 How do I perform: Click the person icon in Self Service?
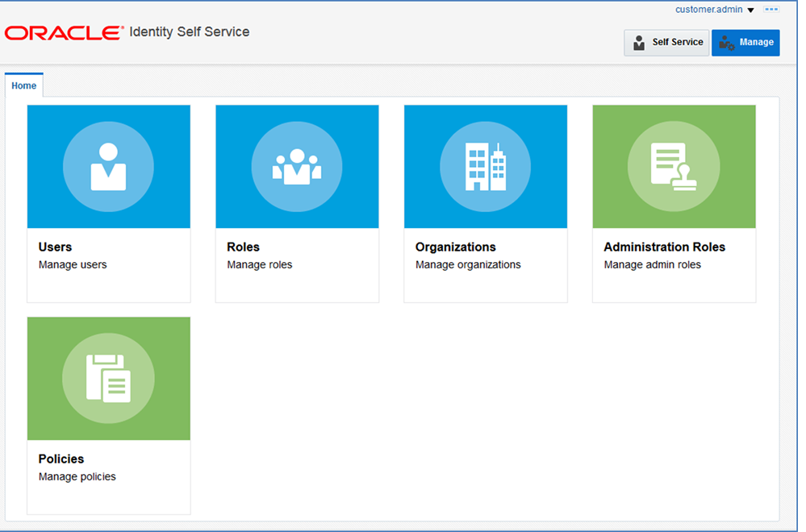[639, 43]
